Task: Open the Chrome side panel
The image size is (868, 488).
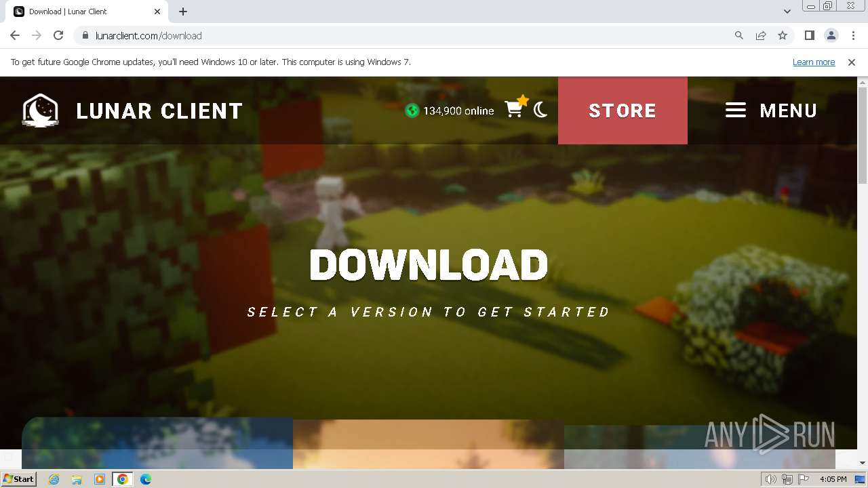Action: 809,35
